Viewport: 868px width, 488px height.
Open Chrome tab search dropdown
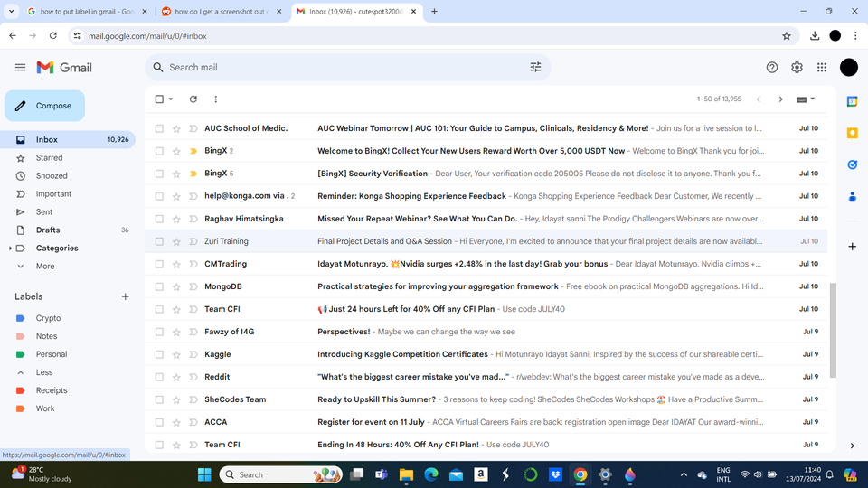(11, 11)
